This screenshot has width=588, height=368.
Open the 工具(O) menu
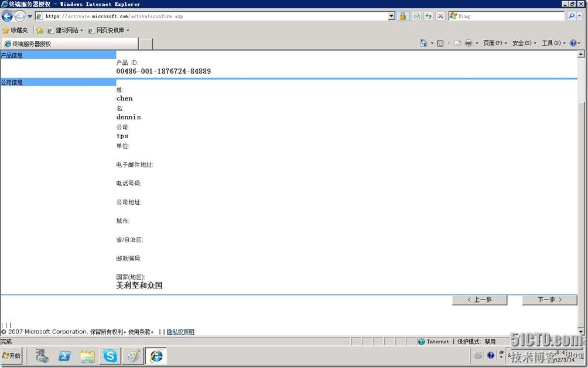(x=553, y=43)
